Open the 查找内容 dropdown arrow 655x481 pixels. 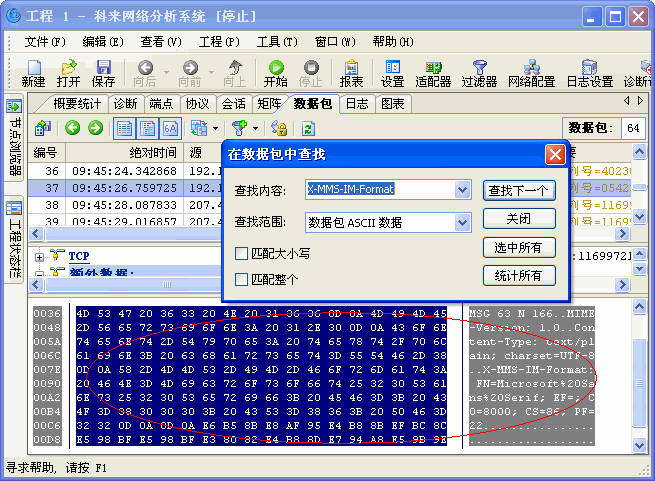point(462,190)
